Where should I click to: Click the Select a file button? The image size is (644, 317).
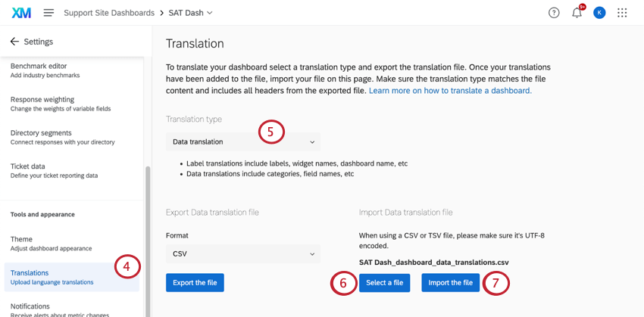(384, 283)
